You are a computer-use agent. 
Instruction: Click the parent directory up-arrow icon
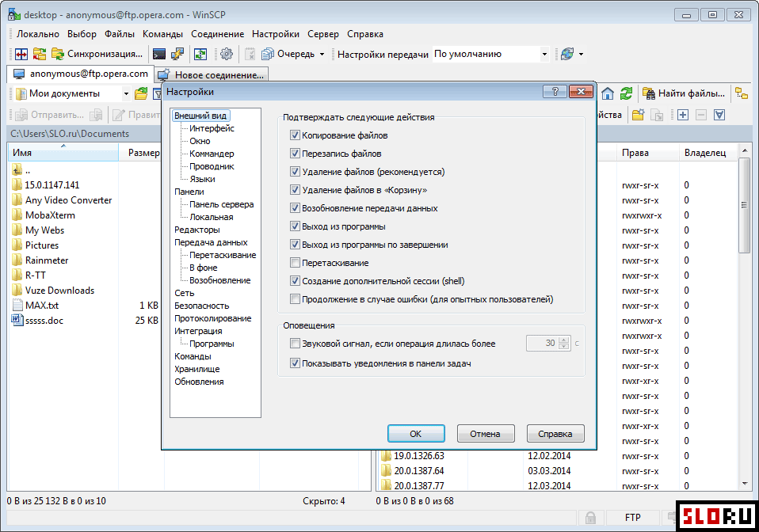tap(17, 169)
